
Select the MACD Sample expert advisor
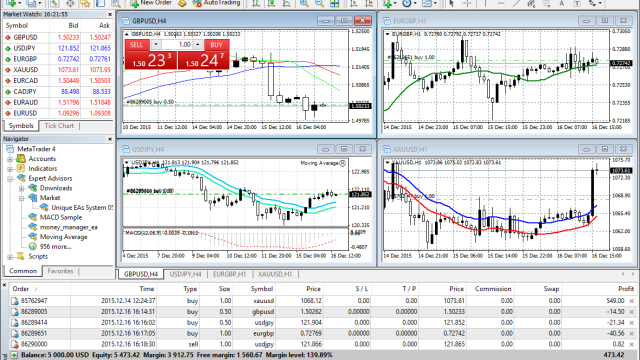coord(61,217)
